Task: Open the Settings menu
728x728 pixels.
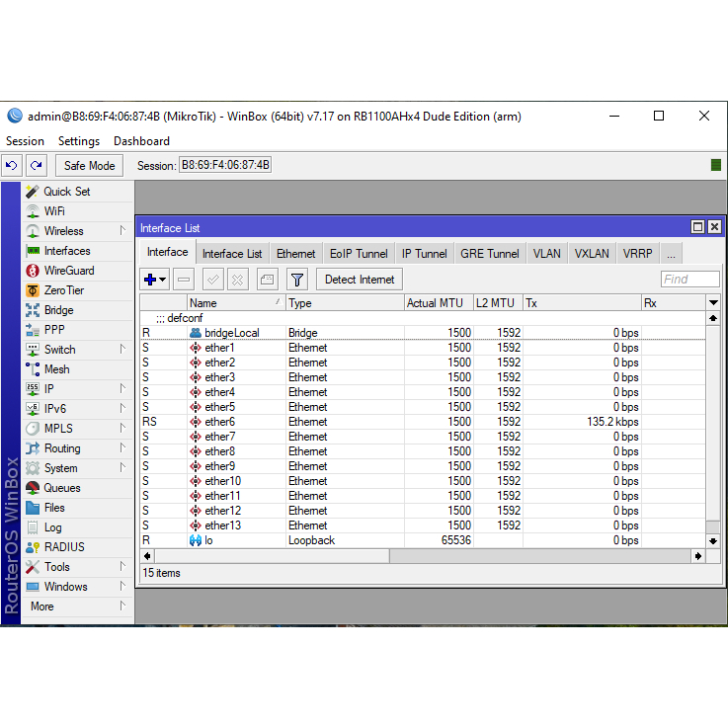Action: [78, 141]
